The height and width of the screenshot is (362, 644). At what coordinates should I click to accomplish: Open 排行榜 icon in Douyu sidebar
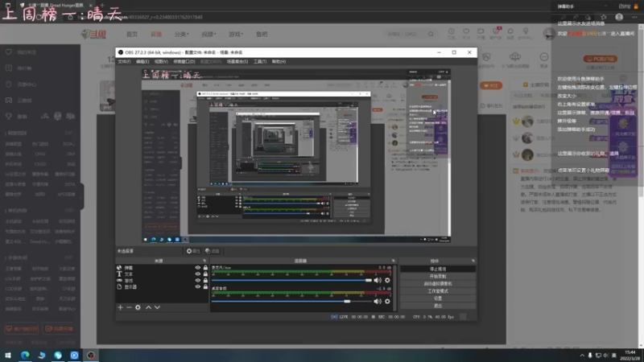click(x=9, y=68)
